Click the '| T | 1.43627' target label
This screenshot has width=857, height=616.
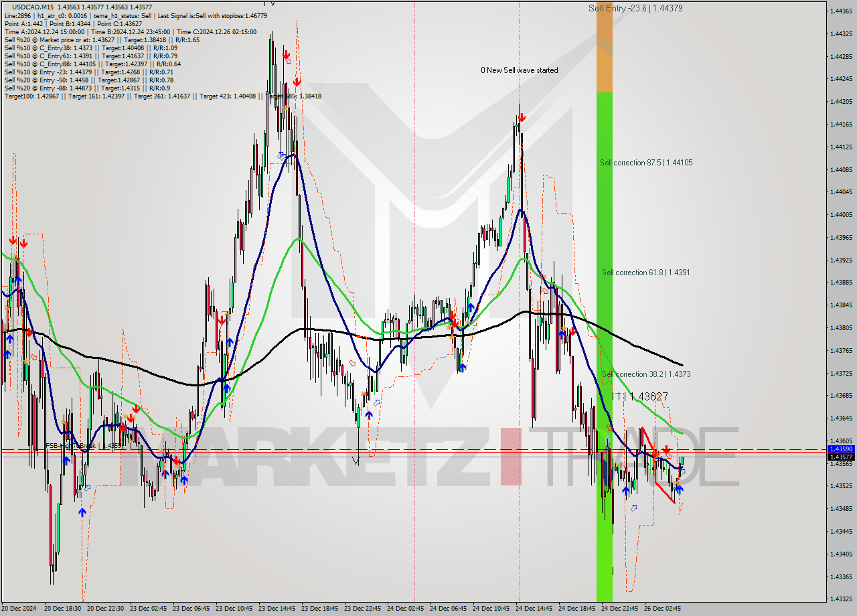pyautogui.click(x=640, y=396)
